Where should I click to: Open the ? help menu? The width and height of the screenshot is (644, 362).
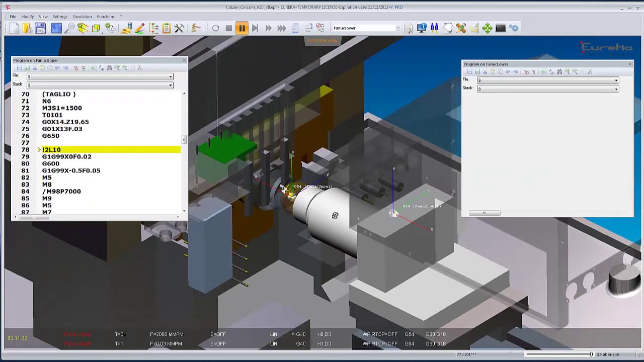121,17
